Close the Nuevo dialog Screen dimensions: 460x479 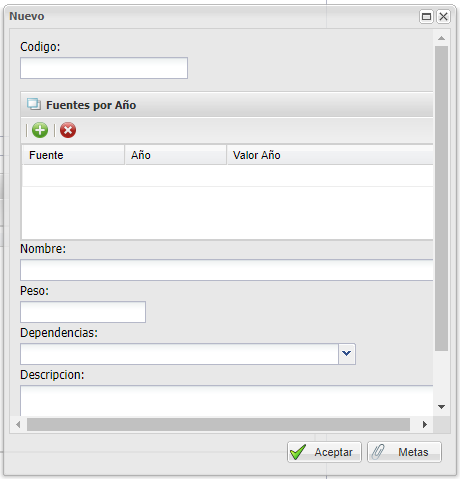point(443,16)
